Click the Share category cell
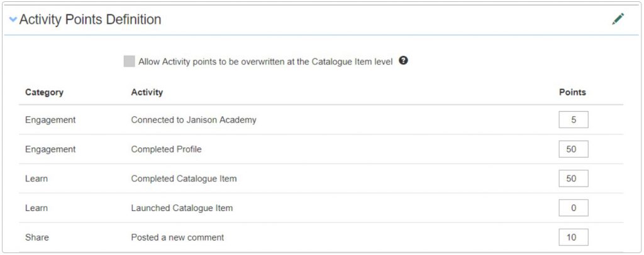Viewport: 644px width, 255px height. [37, 237]
